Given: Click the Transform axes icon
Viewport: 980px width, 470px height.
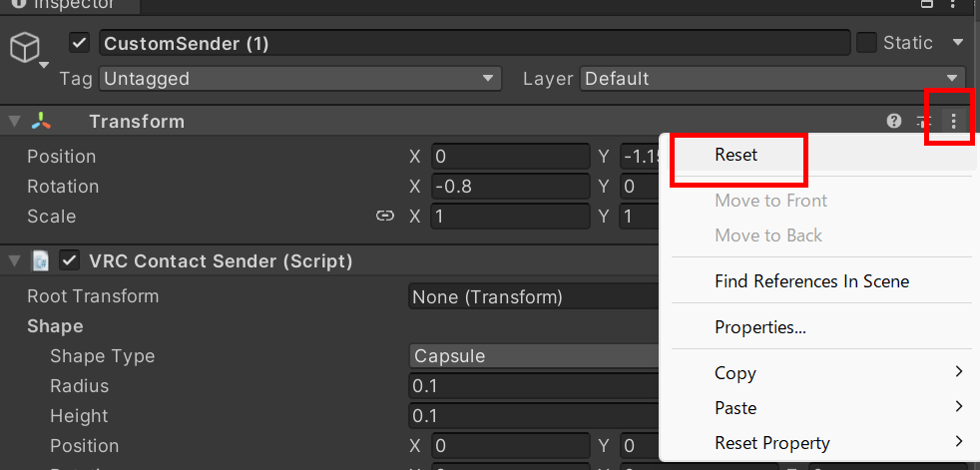Looking at the screenshot, I should click(x=41, y=122).
